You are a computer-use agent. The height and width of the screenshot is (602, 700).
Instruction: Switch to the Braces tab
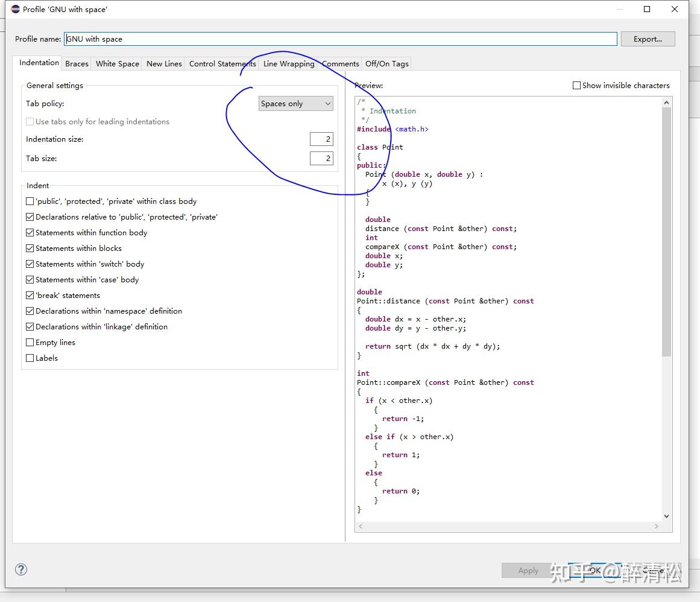click(x=77, y=64)
